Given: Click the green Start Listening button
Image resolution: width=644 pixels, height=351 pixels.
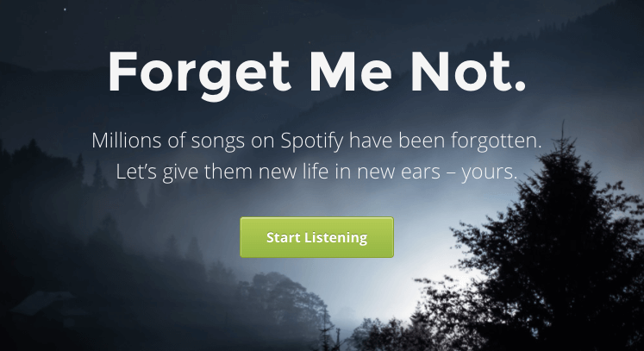Looking at the screenshot, I should (316, 237).
